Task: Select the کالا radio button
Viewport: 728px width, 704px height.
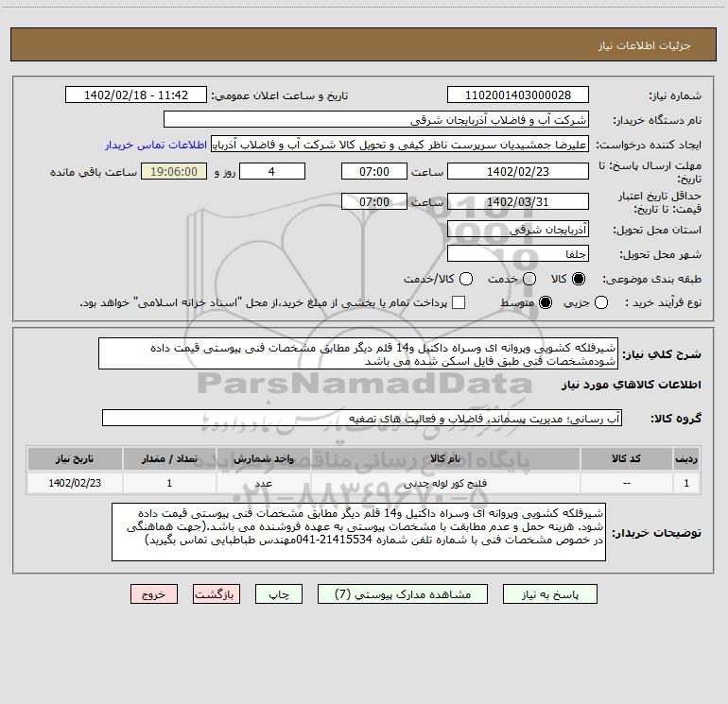Action: [x=579, y=279]
